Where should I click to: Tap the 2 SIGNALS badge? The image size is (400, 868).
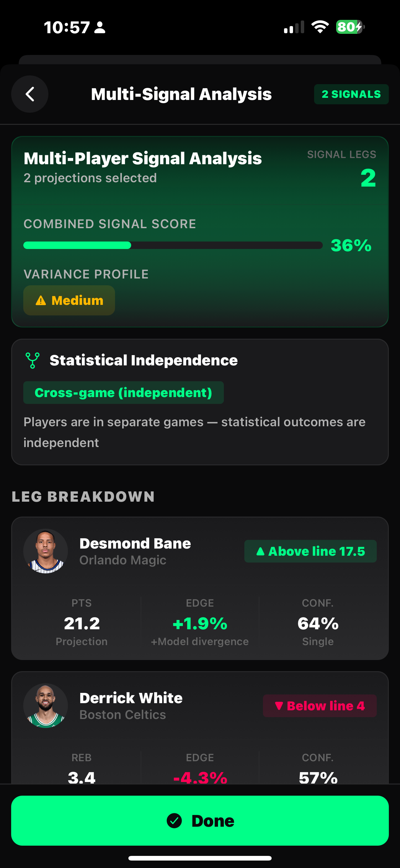click(x=351, y=94)
